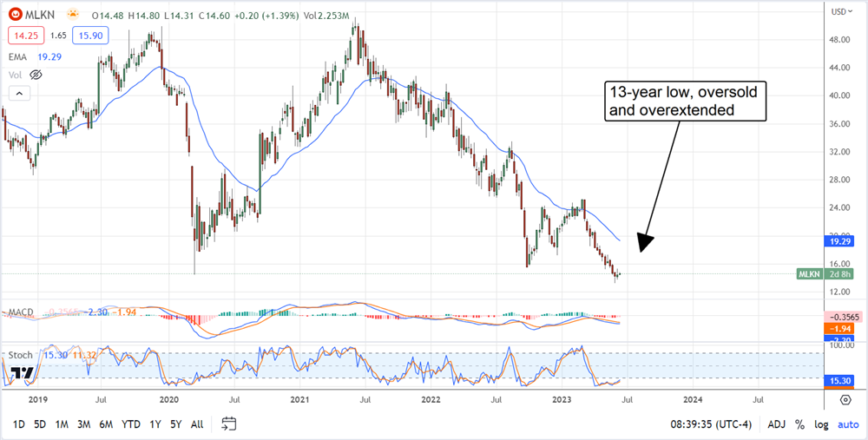Switch to the 1Y time range
The width and height of the screenshot is (868, 440).
click(155, 424)
